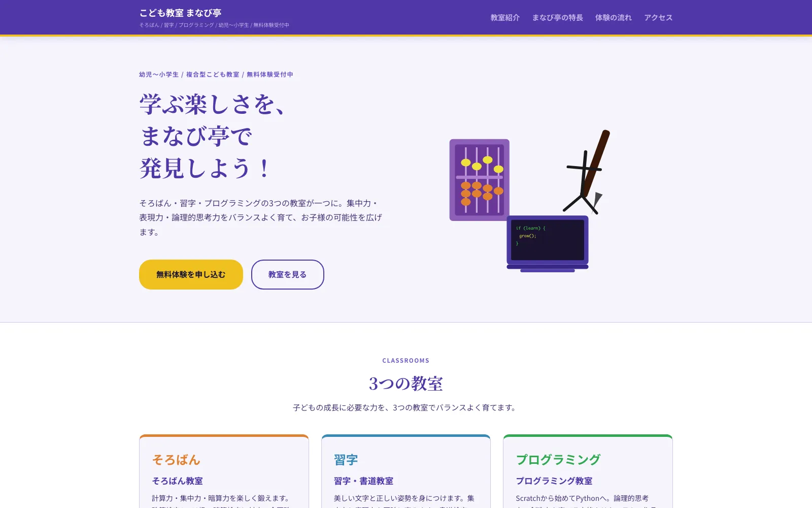This screenshot has height=508, width=812.
Task: Click the 習字・書道教室 card subtitle
Action: [363, 481]
